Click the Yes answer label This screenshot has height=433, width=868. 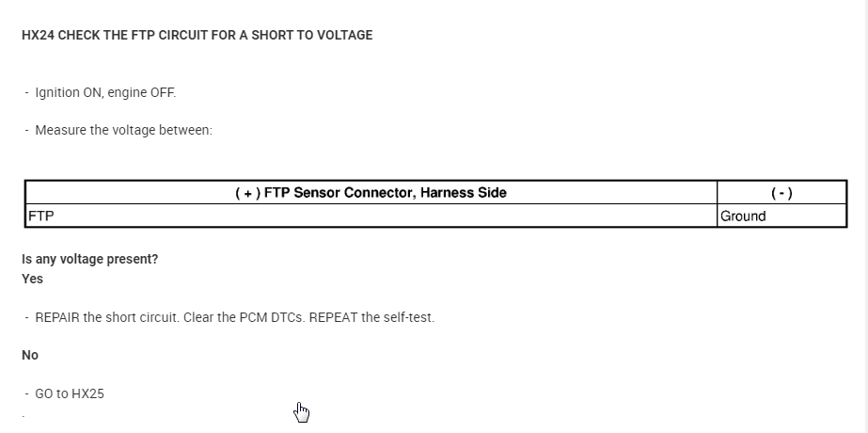pyautogui.click(x=32, y=279)
